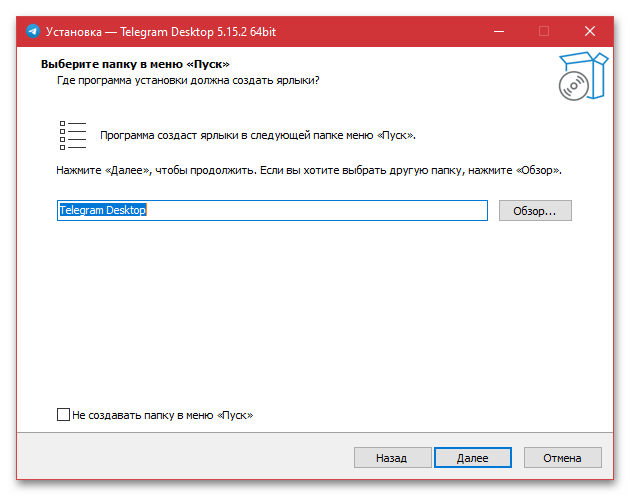Click 'Где программа установки должна создать ярлыки?' text
The width and height of the screenshot is (630, 496).
click(x=188, y=80)
